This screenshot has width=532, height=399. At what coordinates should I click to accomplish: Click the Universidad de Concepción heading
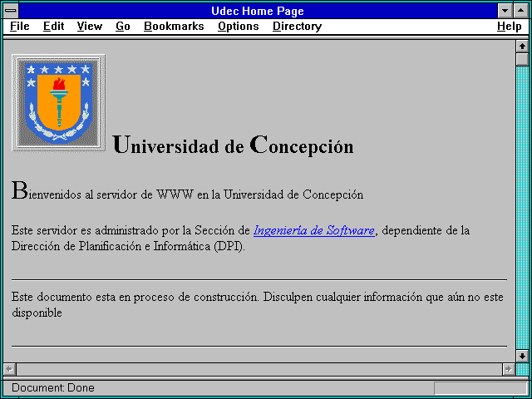coord(233,145)
